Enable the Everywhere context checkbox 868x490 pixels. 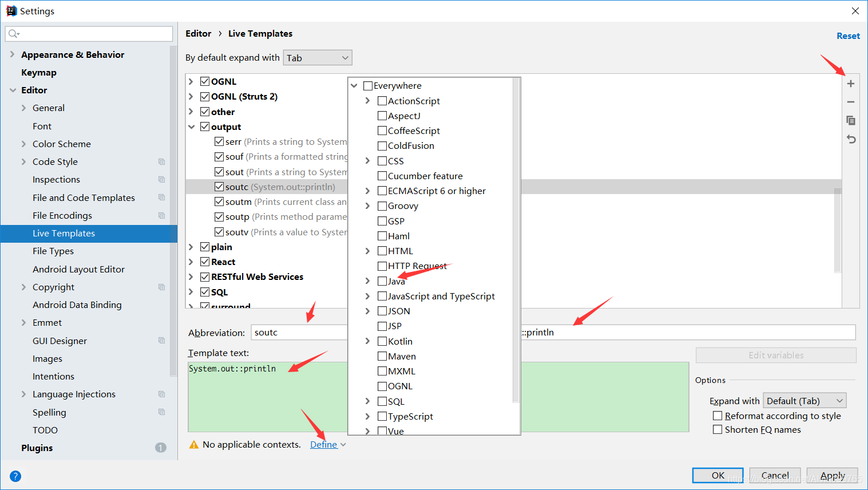pyautogui.click(x=368, y=86)
